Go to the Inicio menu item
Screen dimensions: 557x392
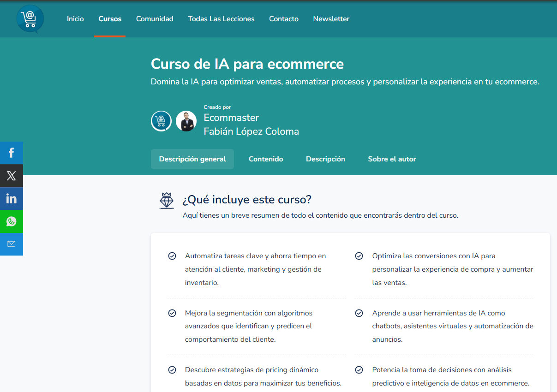tap(75, 19)
